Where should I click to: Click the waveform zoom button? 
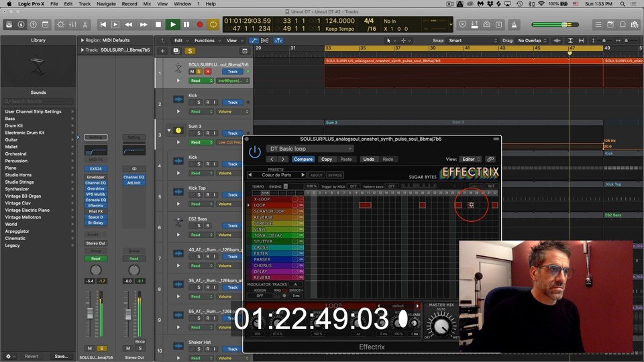click(557, 41)
